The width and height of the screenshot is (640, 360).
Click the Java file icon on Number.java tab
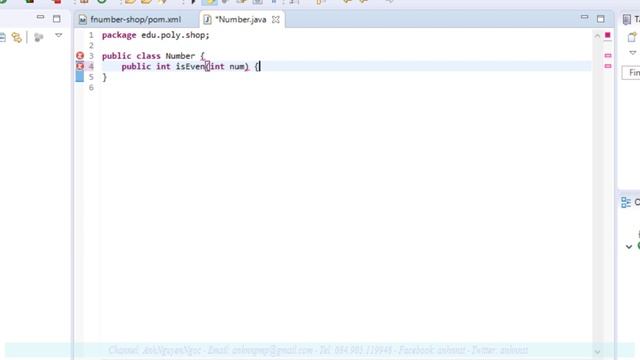(207, 20)
